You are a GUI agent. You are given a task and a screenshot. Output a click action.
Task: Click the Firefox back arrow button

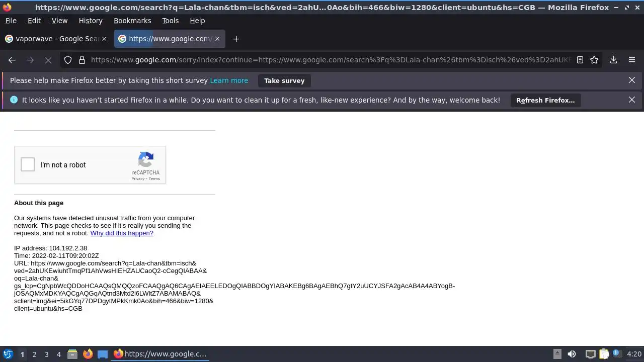tap(12, 60)
